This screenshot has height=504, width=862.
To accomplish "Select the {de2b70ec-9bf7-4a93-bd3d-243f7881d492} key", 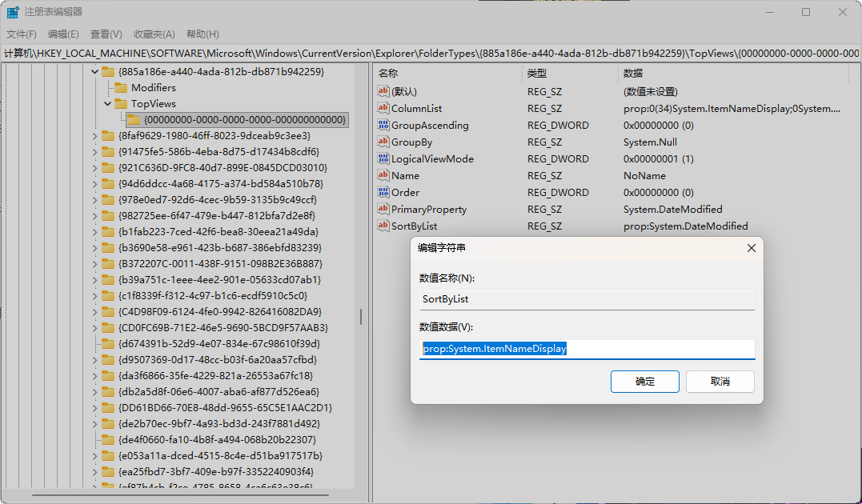I will click(x=219, y=424).
